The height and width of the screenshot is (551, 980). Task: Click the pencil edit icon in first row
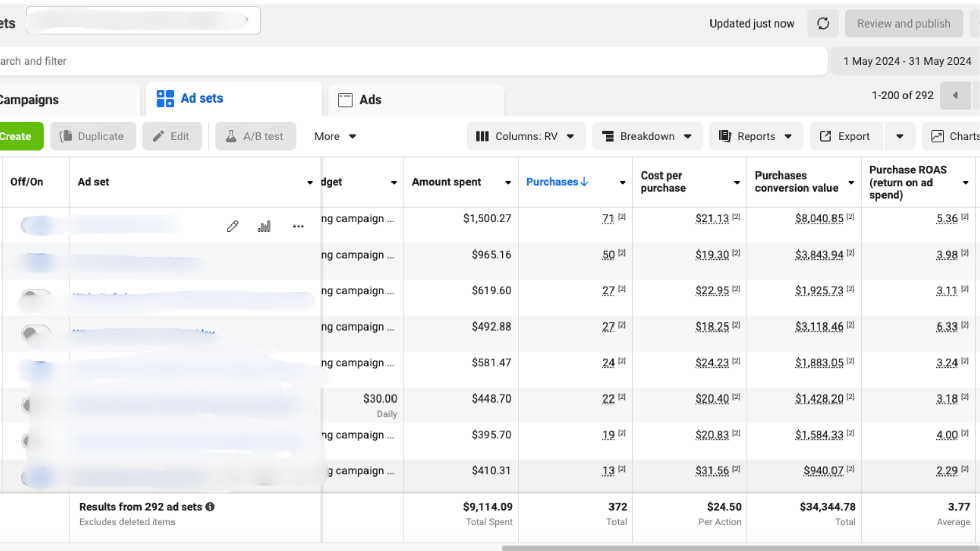[x=233, y=226]
